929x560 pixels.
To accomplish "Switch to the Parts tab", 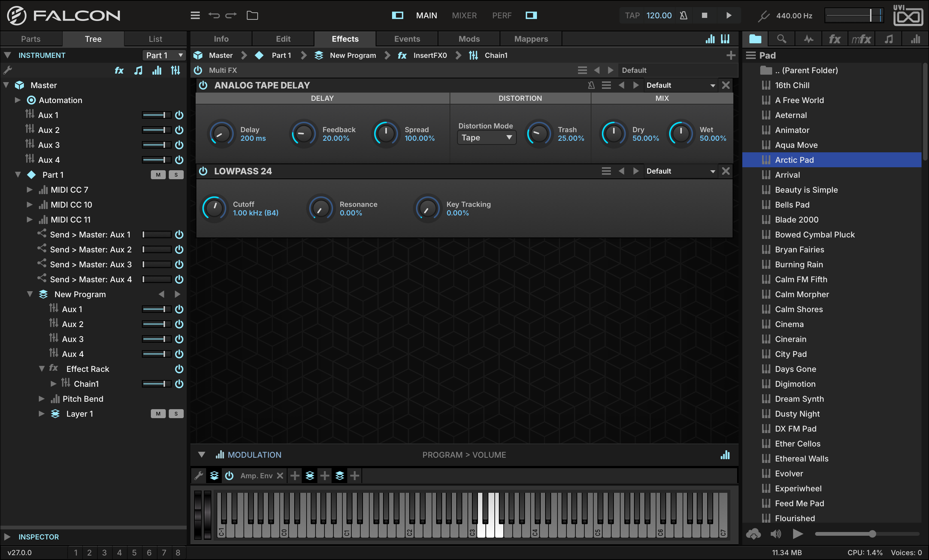I will 31,39.
